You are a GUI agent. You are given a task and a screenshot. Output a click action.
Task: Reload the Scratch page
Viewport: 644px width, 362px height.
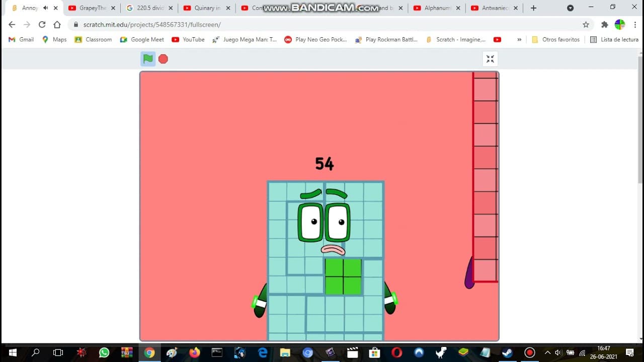[42, 25]
